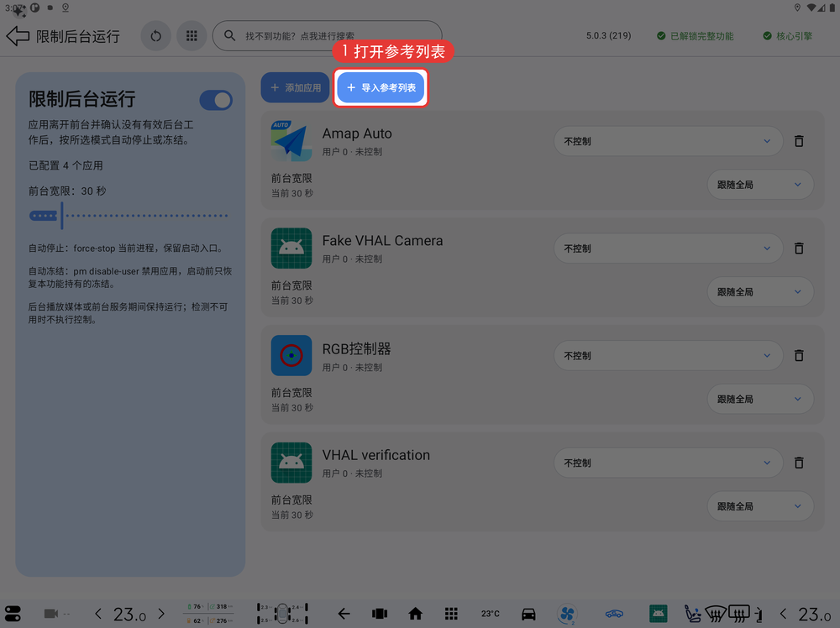Click the 已解锁完整功能 status text
The width and height of the screenshot is (840, 628).
(x=701, y=36)
